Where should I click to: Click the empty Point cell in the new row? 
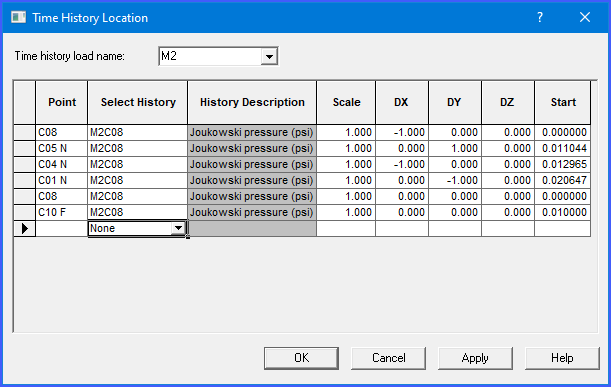pyautogui.click(x=62, y=228)
